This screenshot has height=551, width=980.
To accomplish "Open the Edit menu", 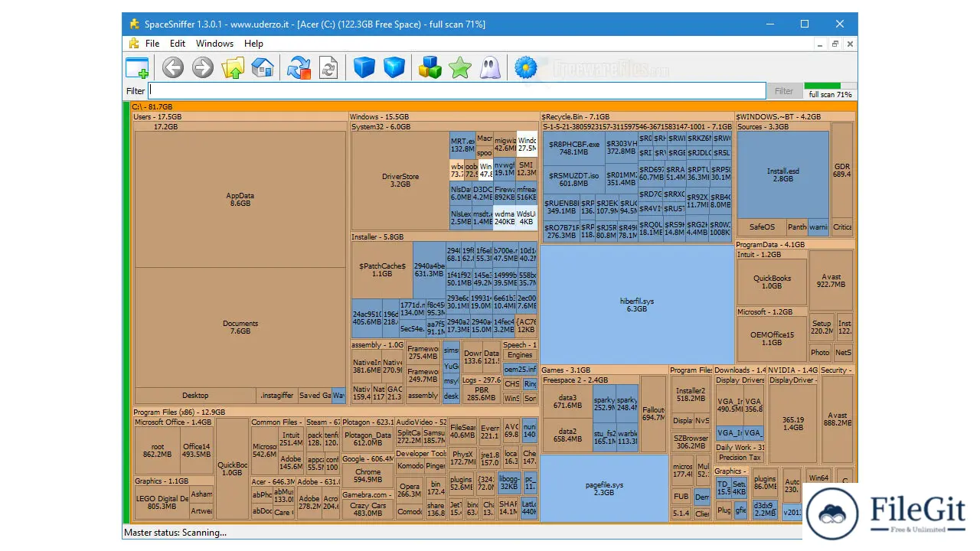I will 178,44.
